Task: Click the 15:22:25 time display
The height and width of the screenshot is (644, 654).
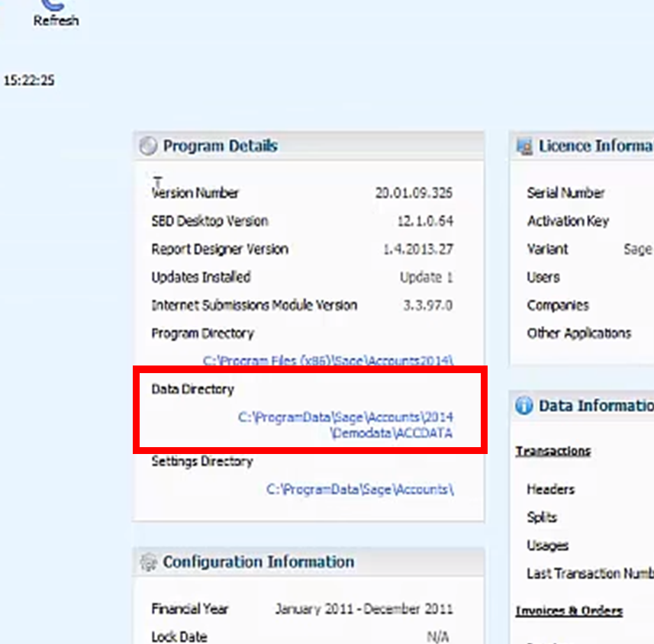Action: click(29, 80)
